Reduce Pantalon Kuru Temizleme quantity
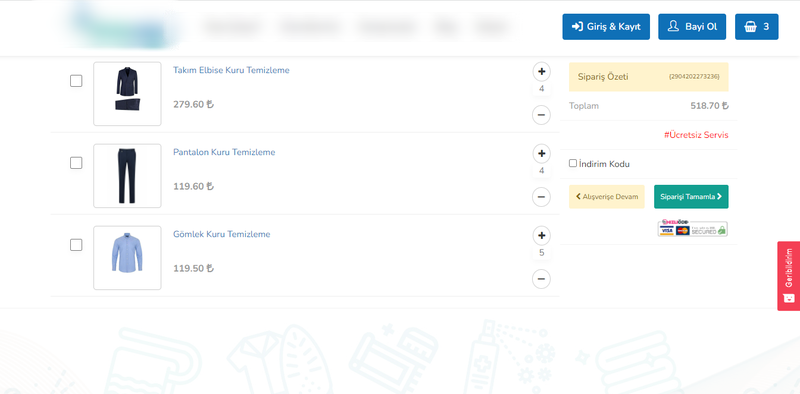This screenshot has width=800, height=394. point(541,196)
